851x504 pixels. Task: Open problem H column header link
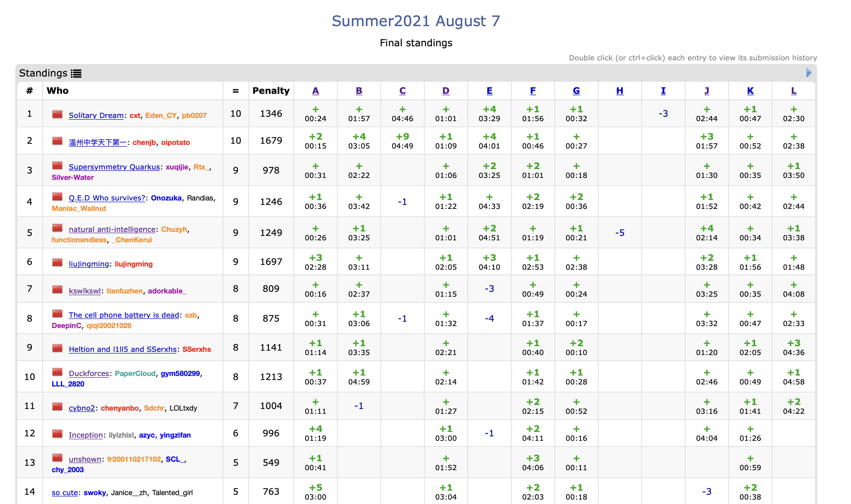point(620,91)
